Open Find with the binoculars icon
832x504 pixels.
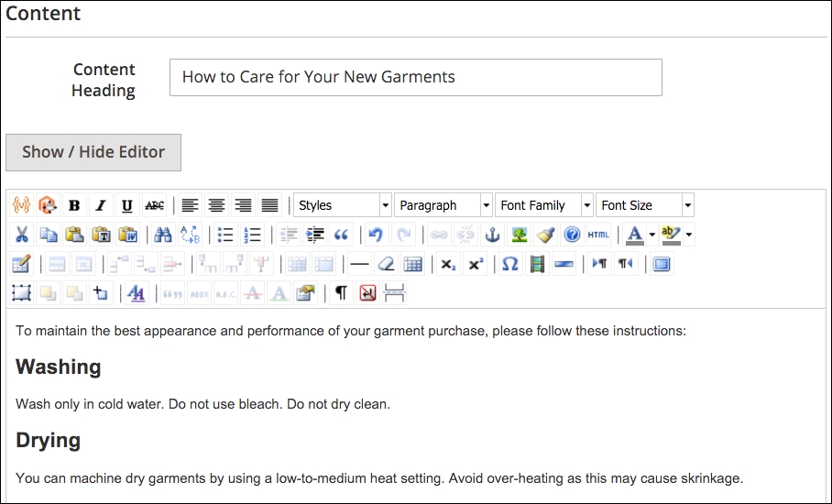(163, 235)
